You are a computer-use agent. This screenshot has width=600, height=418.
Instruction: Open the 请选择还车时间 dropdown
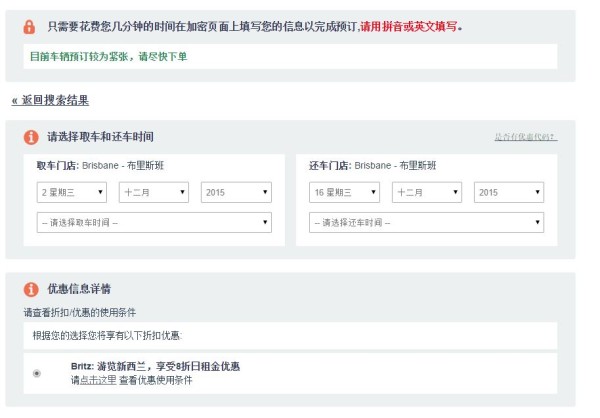[427, 222]
